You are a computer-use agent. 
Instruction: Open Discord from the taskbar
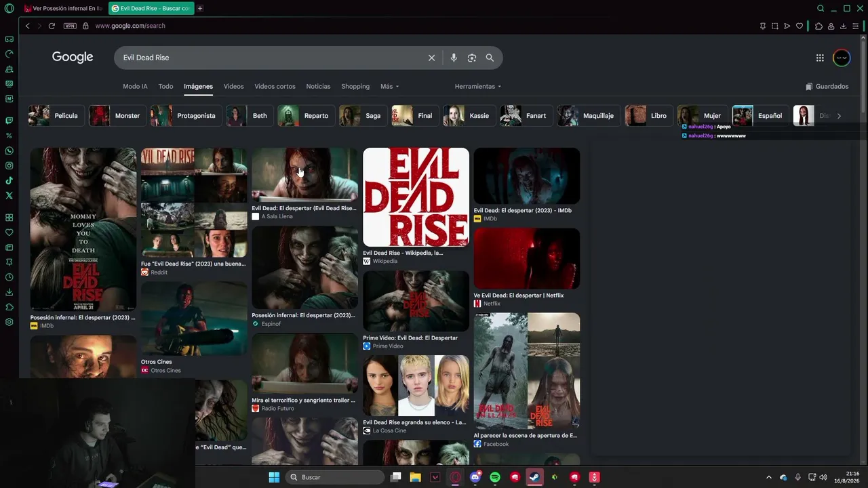coord(475,477)
